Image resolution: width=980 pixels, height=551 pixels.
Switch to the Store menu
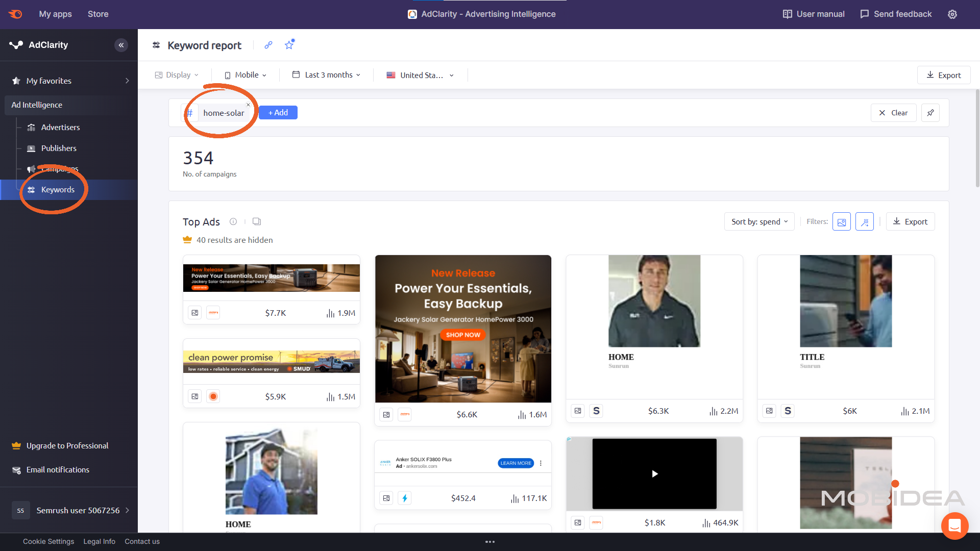[x=97, y=14]
